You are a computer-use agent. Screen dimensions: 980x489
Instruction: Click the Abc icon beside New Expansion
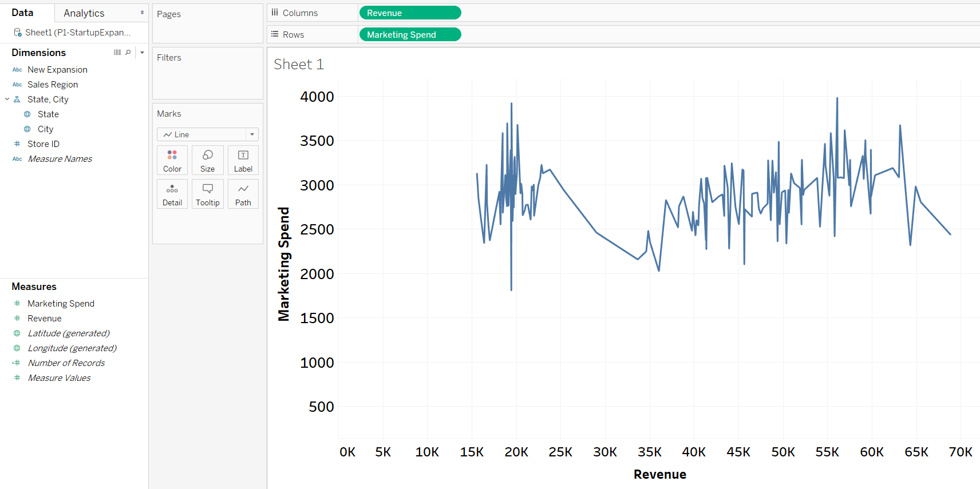point(17,70)
